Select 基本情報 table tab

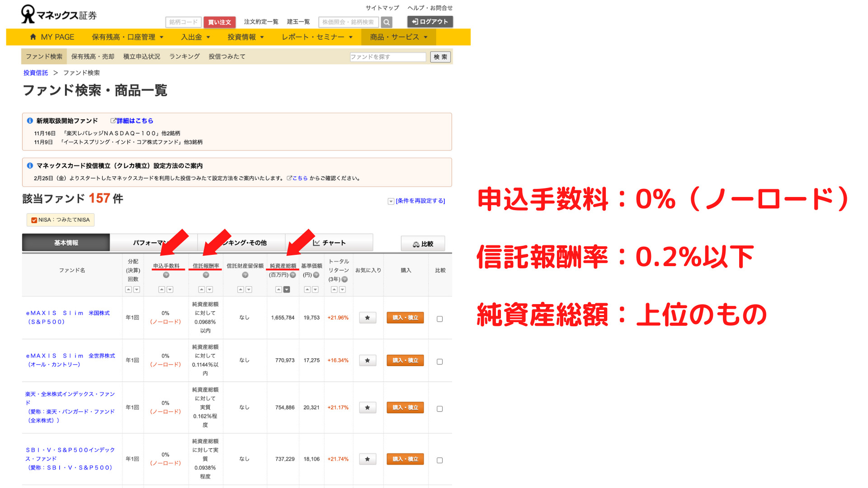click(x=66, y=243)
